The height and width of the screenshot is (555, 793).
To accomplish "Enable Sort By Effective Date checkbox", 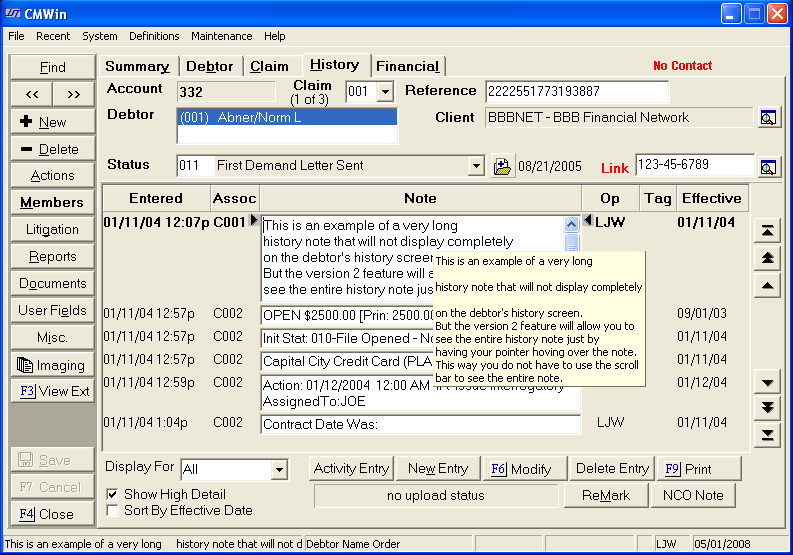I will (x=113, y=510).
